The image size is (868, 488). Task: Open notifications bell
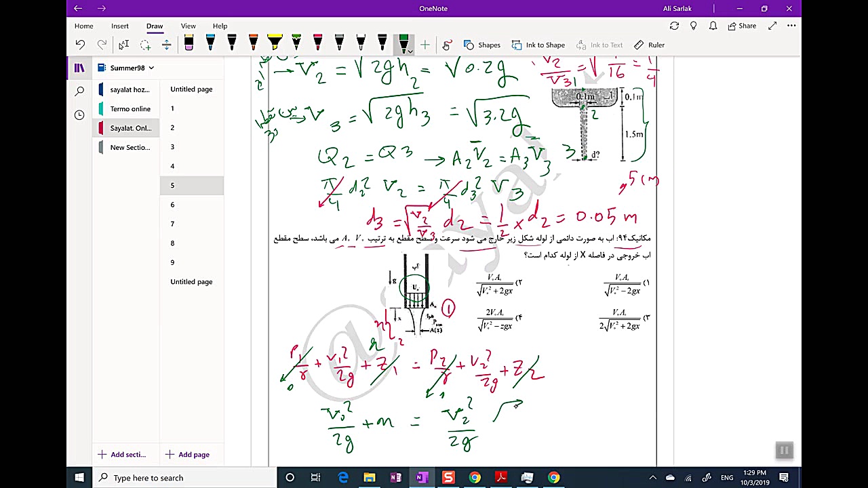(713, 26)
